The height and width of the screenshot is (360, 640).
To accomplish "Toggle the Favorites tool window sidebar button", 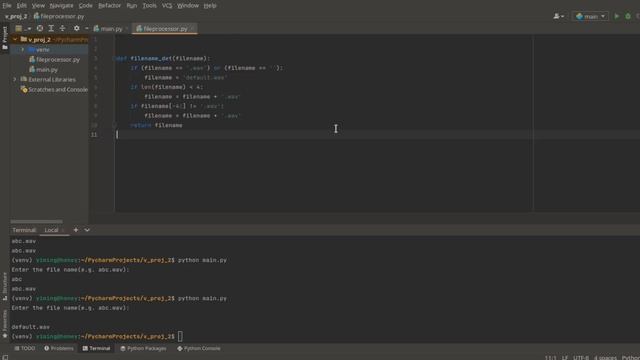I will coord(4,324).
